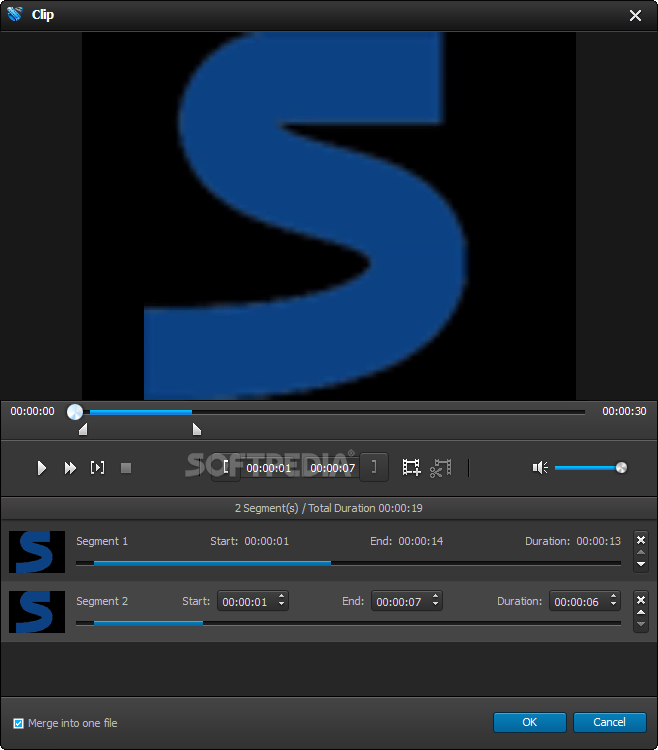Set clip end with right bracket button
Image resolution: width=658 pixels, height=750 pixels.
[x=374, y=467]
